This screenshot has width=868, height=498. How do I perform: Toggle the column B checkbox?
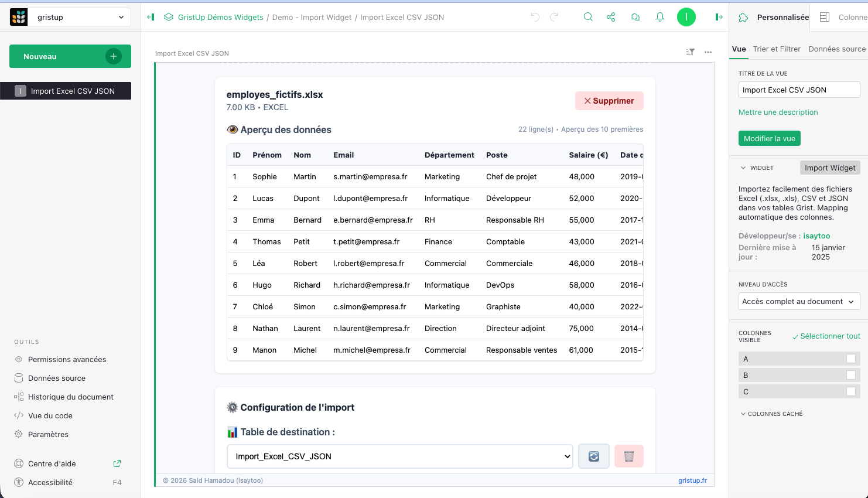(x=851, y=375)
